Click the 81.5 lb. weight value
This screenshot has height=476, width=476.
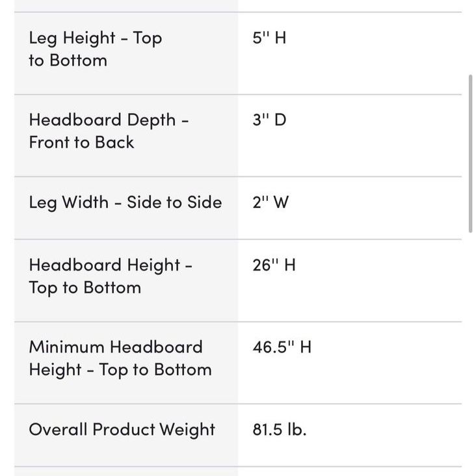tap(279, 430)
